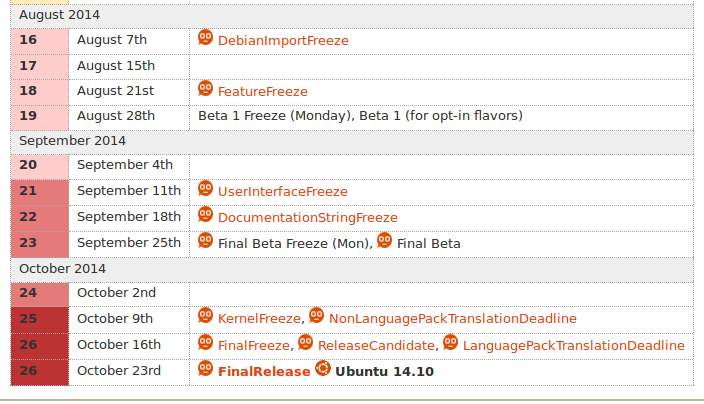
Task: Click the icon before ReleaseCandidate
Action: pos(306,343)
